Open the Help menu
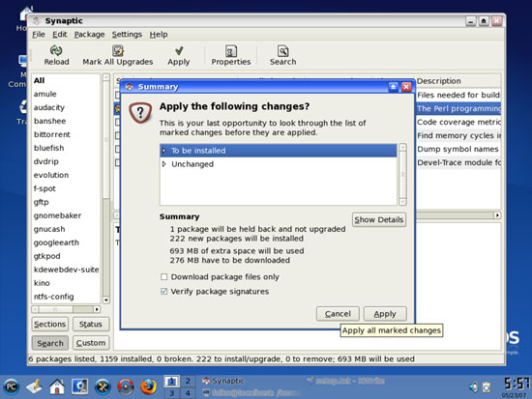This screenshot has height=399, width=532. pyautogui.click(x=159, y=34)
